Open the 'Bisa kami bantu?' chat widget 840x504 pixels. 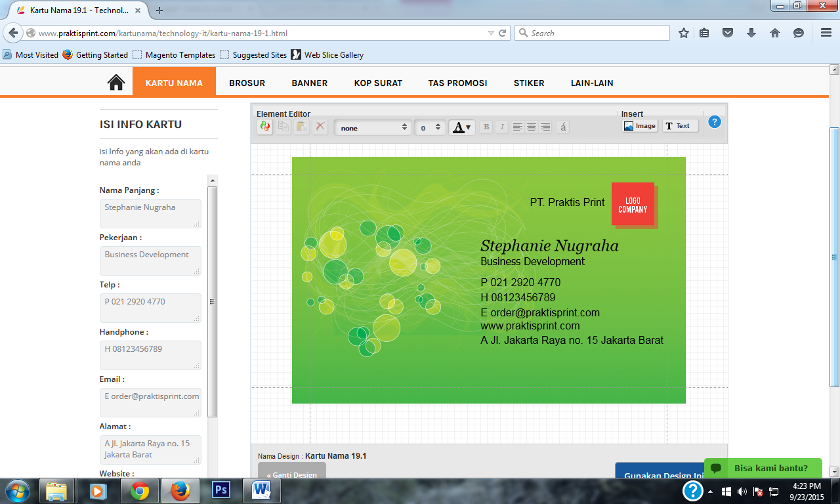(x=763, y=468)
